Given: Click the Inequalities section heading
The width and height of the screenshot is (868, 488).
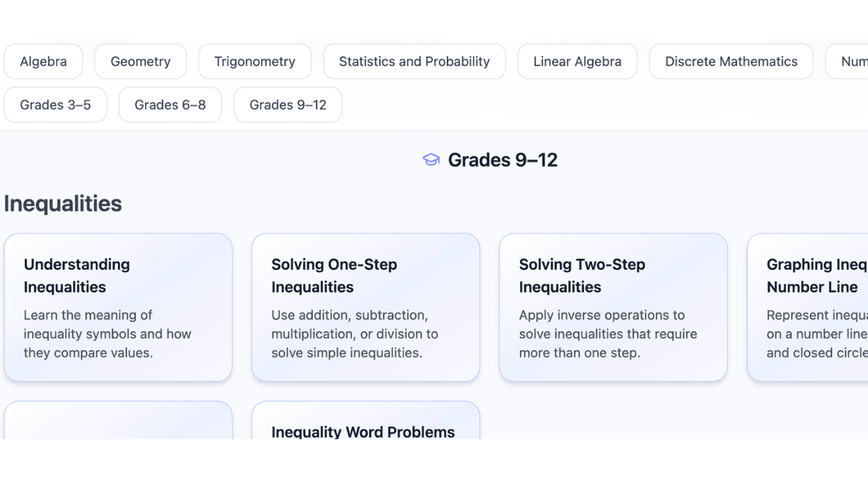Looking at the screenshot, I should 62,203.
